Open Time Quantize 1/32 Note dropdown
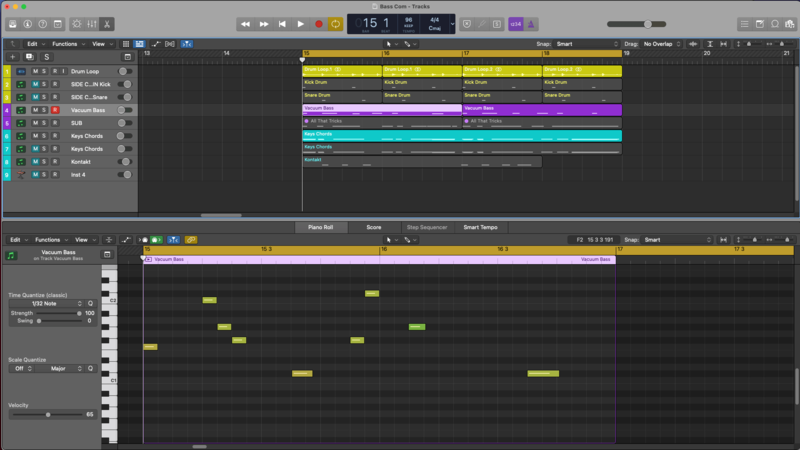Screen dimensions: 800x450 coord(45,303)
